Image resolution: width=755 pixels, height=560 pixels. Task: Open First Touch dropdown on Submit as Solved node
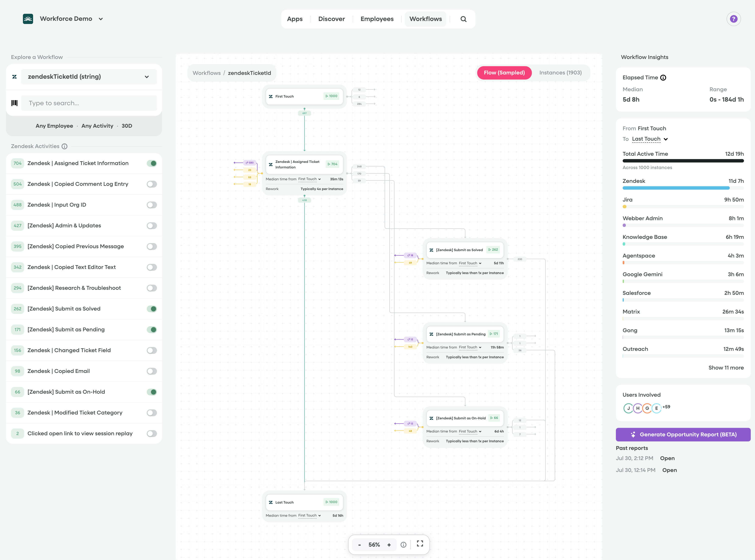(470, 263)
